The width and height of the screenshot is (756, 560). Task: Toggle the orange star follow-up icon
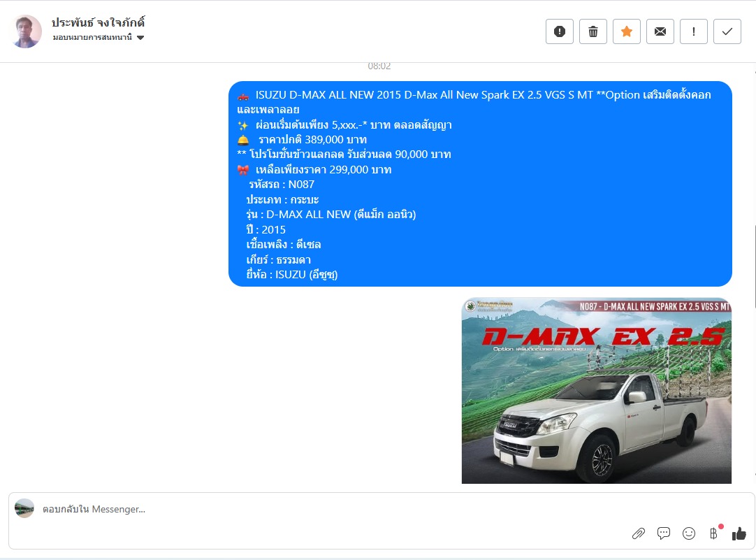tap(626, 31)
